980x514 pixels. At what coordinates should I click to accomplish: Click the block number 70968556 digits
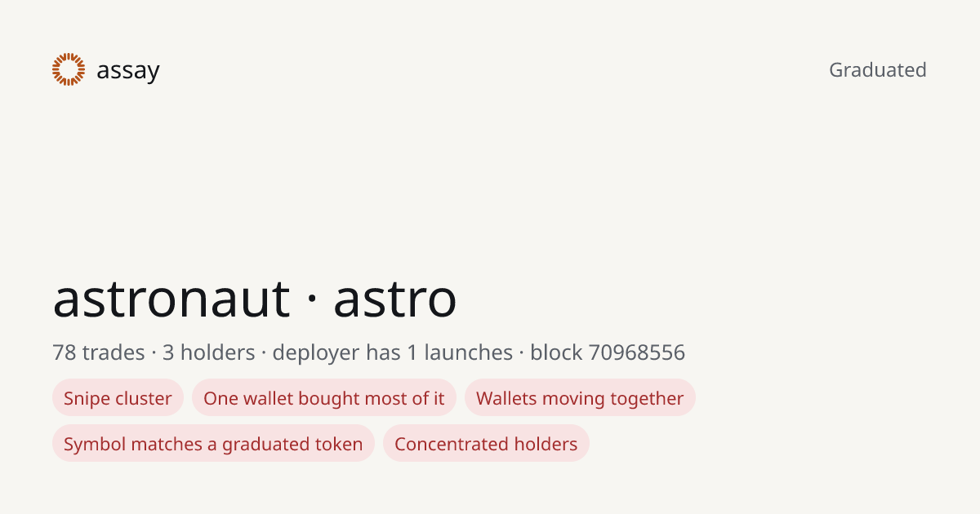(x=636, y=352)
